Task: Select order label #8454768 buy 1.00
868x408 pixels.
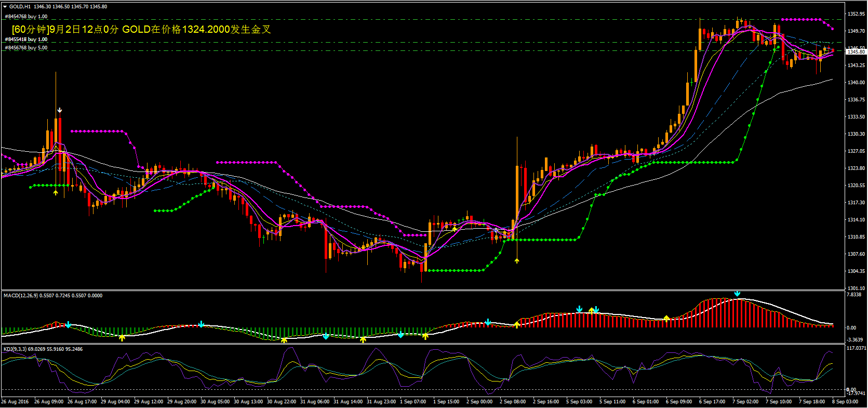Action: (26, 17)
